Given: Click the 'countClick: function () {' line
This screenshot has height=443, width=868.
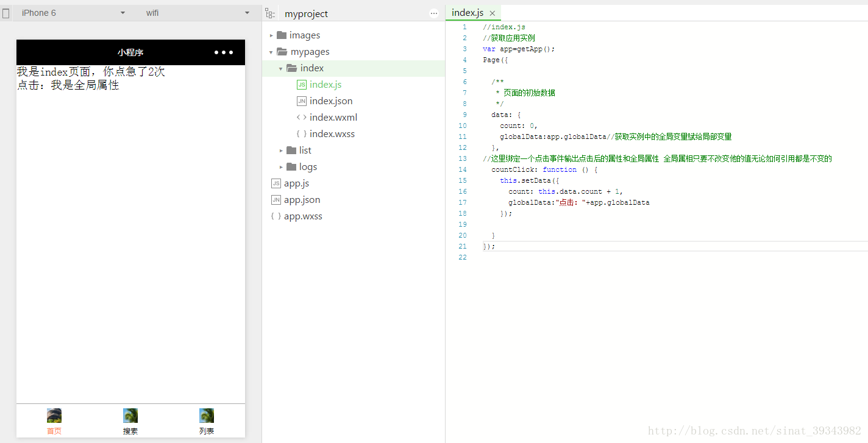Looking at the screenshot, I should [x=544, y=169].
